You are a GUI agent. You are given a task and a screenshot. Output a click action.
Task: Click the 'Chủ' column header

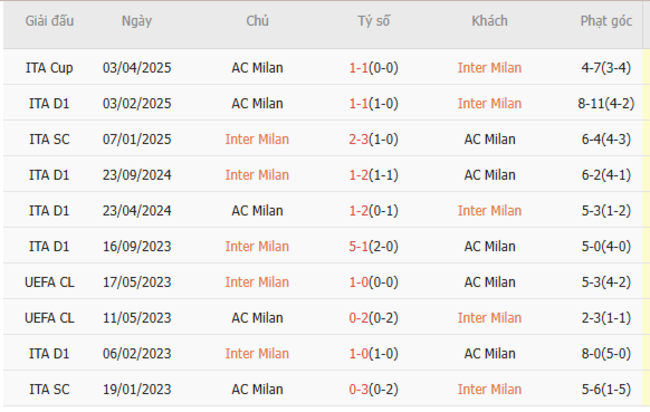tap(257, 21)
